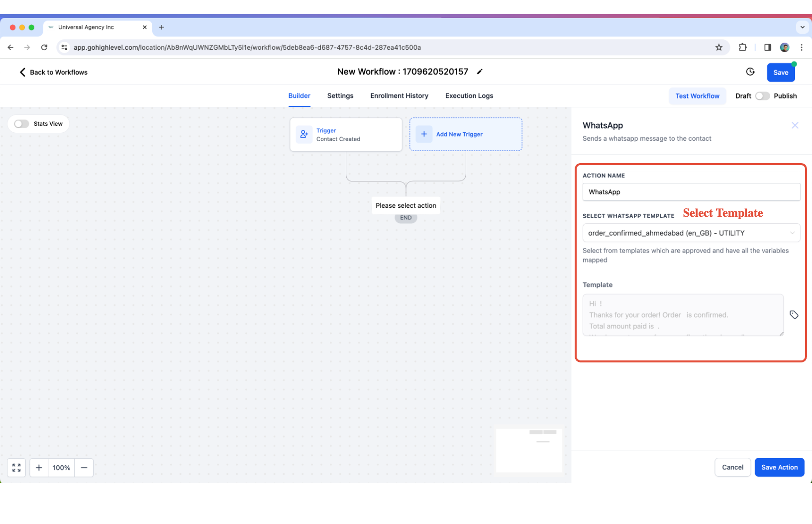812x524 pixels.
Task: Close the Universal Agency Inc tab
Action: (145, 27)
